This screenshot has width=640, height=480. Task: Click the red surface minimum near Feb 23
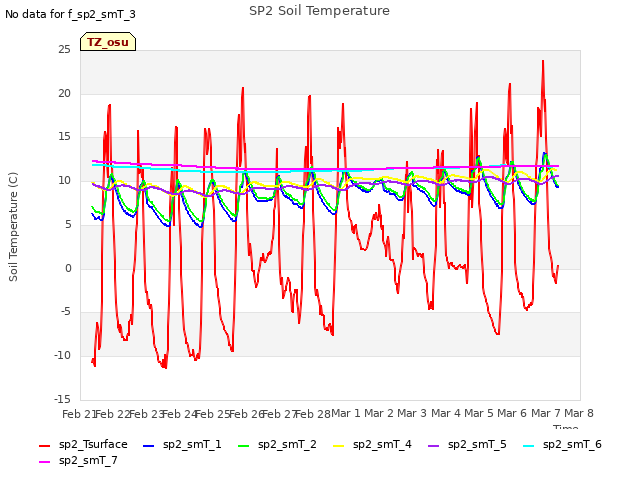click(x=165, y=367)
